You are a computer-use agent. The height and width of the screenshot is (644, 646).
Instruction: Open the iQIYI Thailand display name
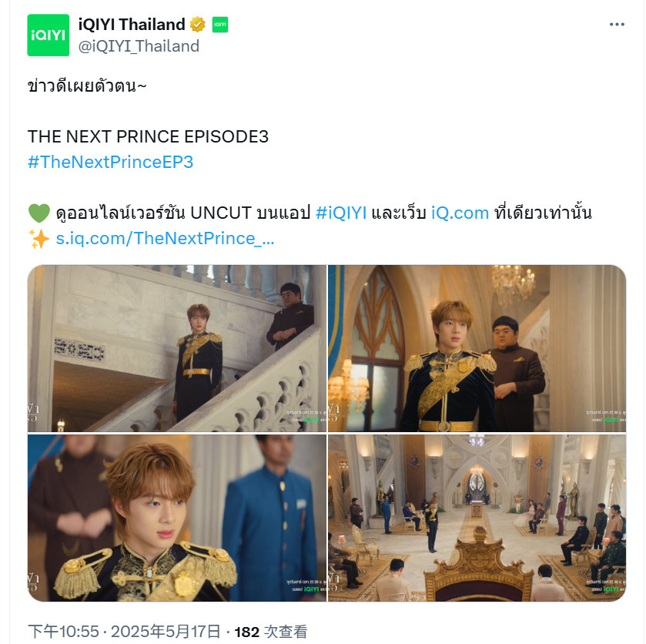click(x=132, y=25)
